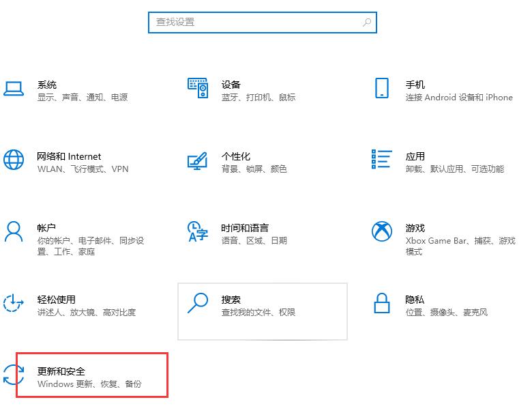532x417 pixels.
Task: Click the text 位置、摄像头、麦克风
Action: point(447,313)
